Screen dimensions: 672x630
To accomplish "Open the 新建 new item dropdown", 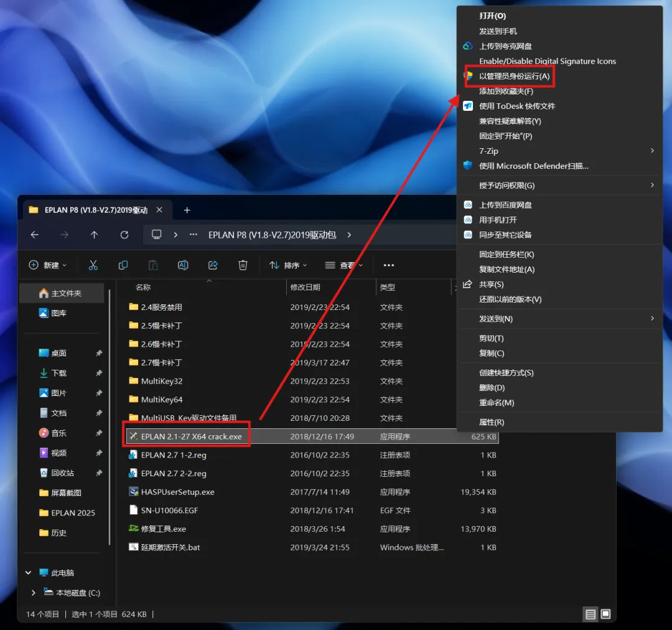I will coord(47,265).
